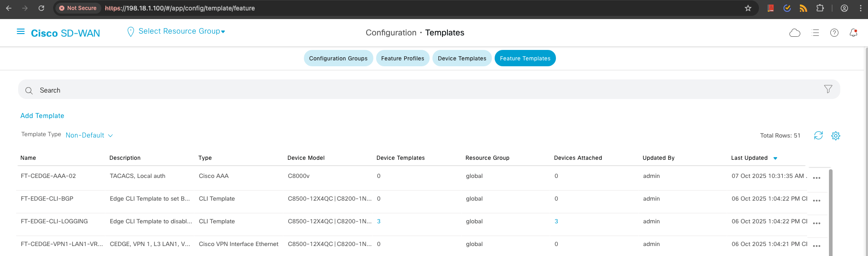Switch to Device Templates tab
868x256 pixels.
point(462,58)
